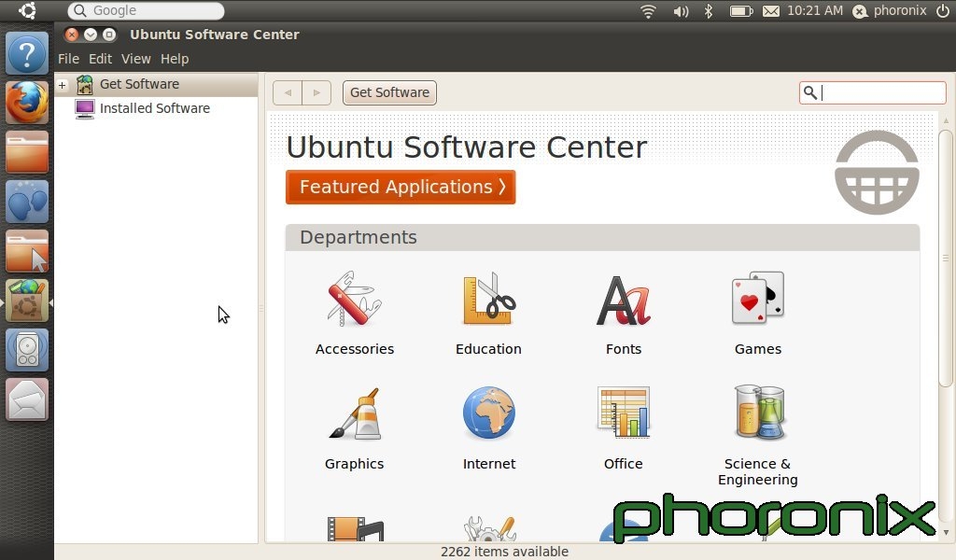Viewport: 956px width, 560px height.
Task: Open the Help menu
Action: click(x=175, y=59)
